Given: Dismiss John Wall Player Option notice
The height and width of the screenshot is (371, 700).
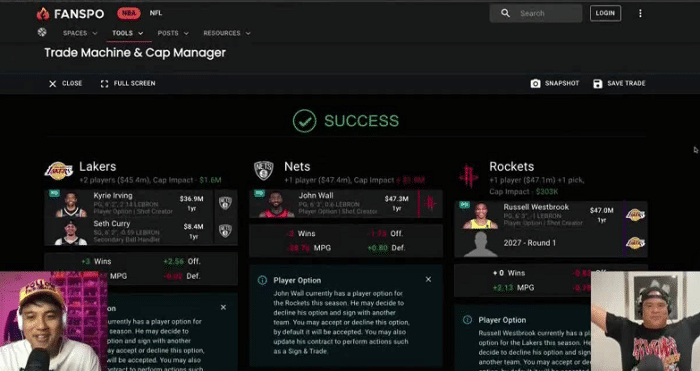Looking at the screenshot, I should [428, 279].
